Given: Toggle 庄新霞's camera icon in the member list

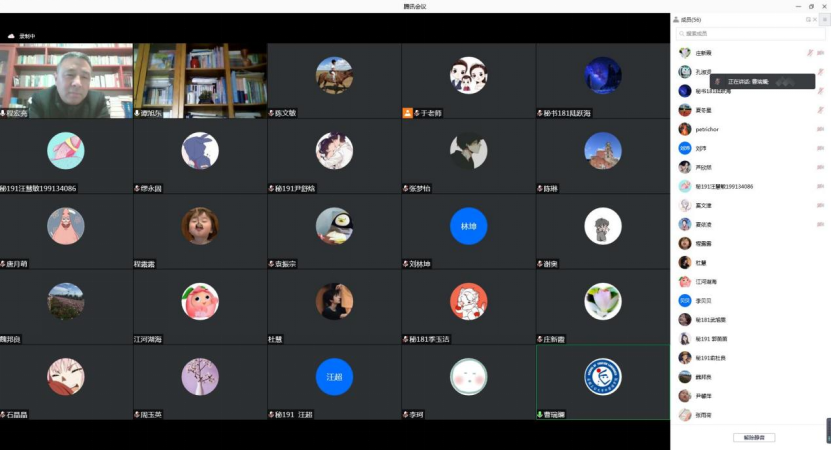Looking at the screenshot, I should pyautogui.click(x=821, y=53).
